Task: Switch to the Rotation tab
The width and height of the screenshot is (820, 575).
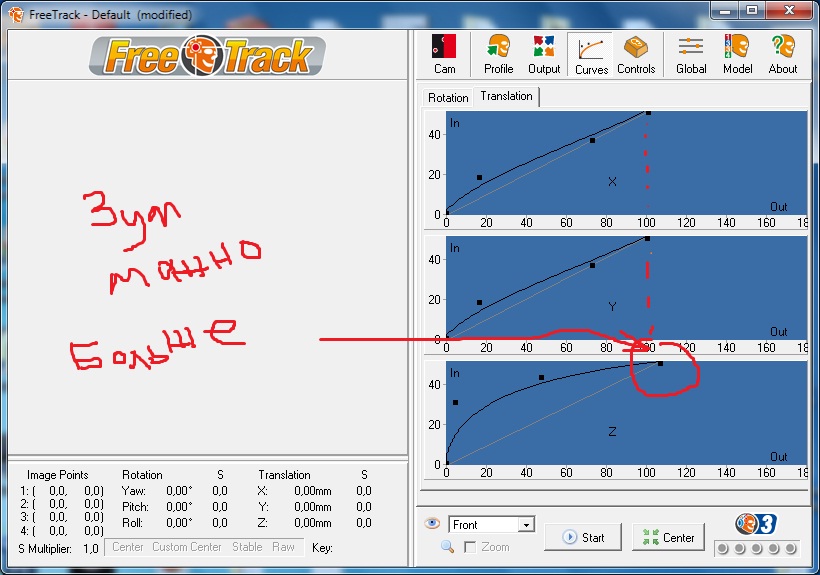Action: click(x=448, y=98)
